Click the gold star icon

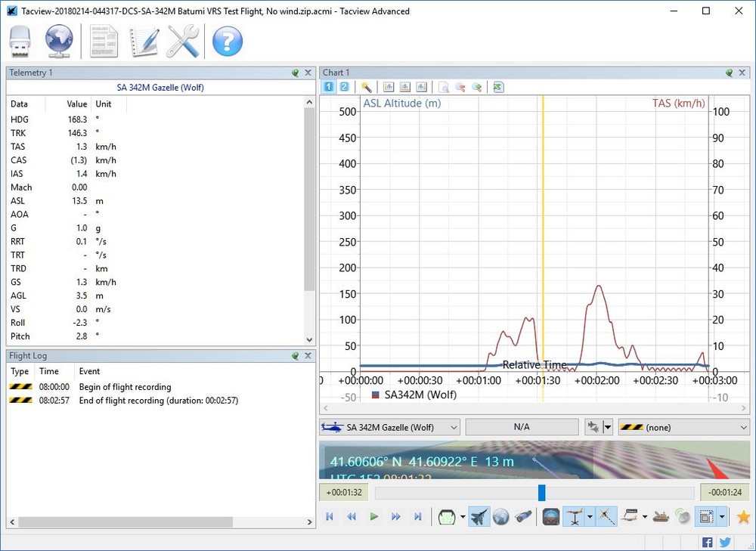(743, 517)
